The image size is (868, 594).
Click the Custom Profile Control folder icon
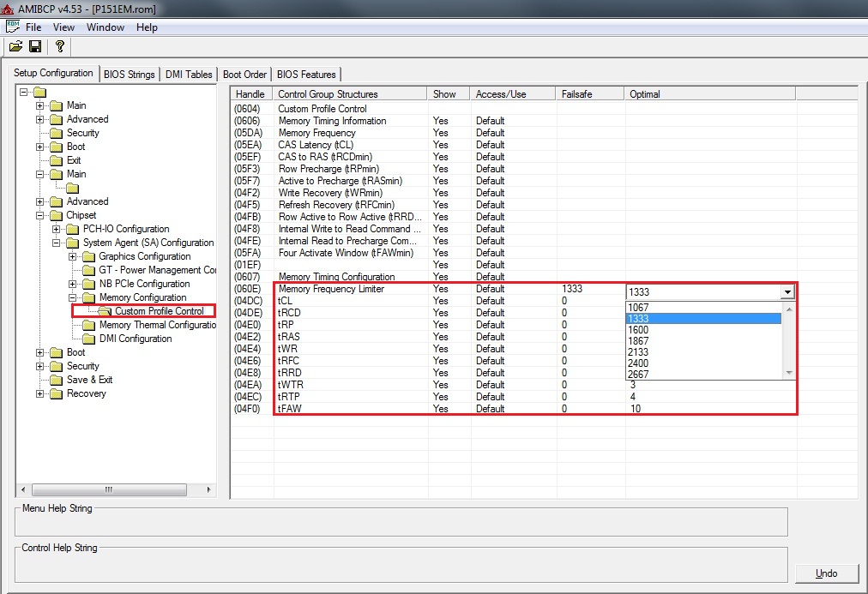point(105,311)
